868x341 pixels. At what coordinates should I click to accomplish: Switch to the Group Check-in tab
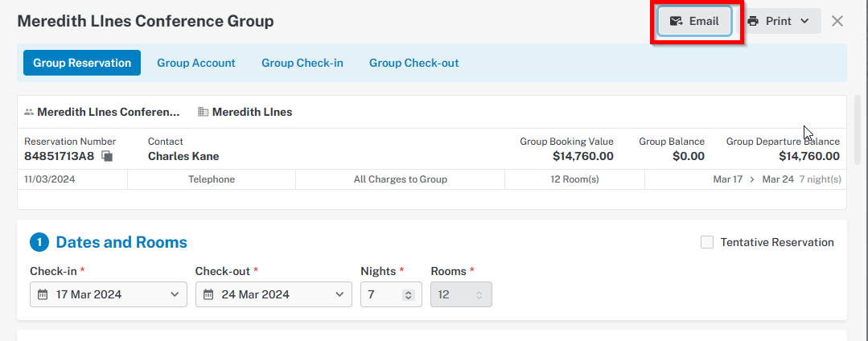pos(302,63)
